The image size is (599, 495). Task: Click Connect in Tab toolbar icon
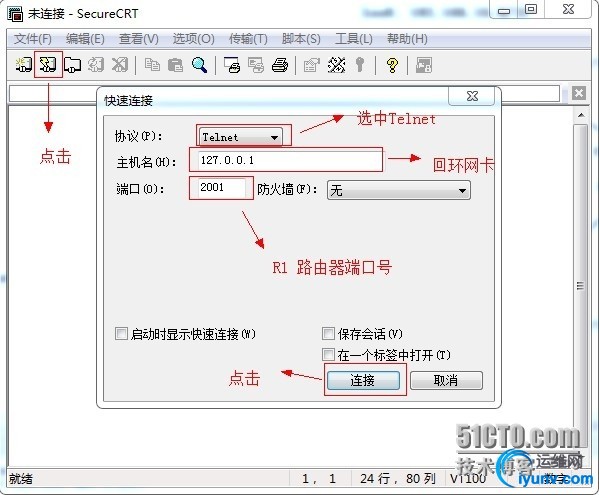pyautogui.click(x=72, y=65)
